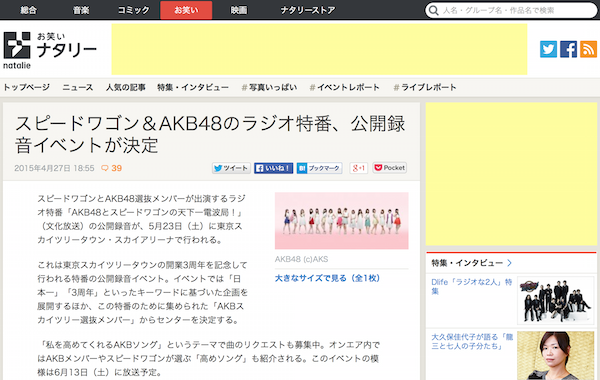Open the Twitter icon in the header
This screenshot has height=380, width=600.
(548, 49)
